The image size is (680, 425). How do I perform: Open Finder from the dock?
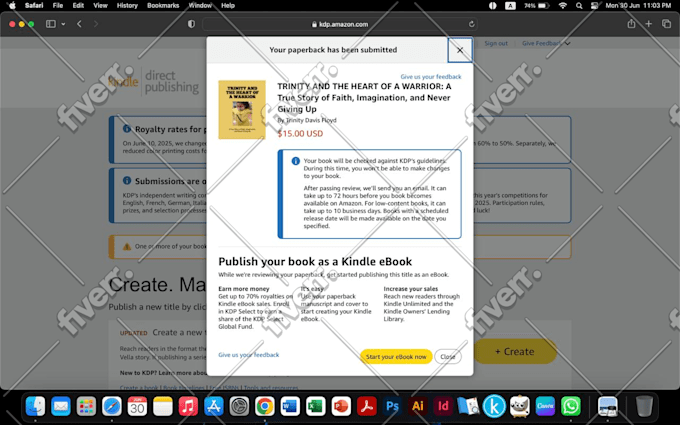pos(36,407)
